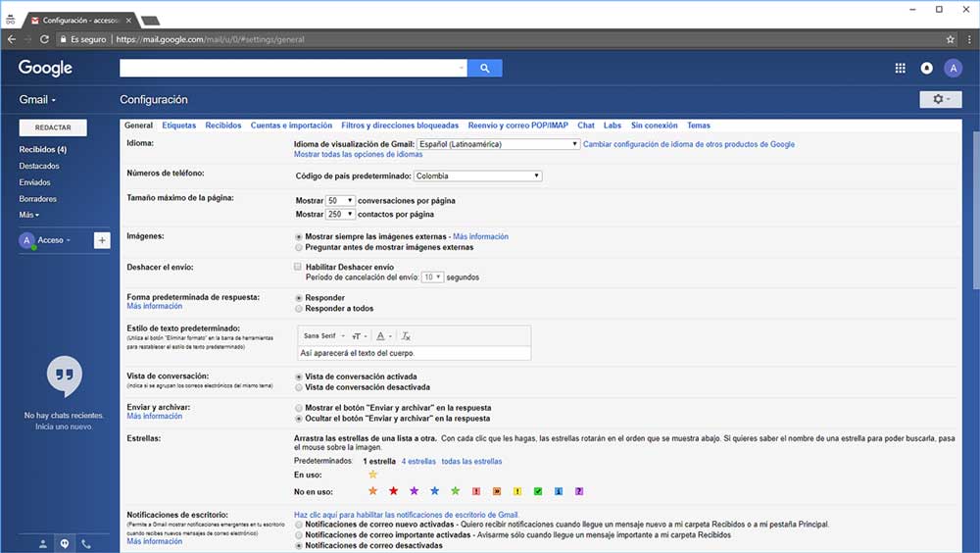The width and height of the screenshot is (980, 553).
Task: Select Mostrar siempre las imágenes externas
Action: click(x=299, y=237)
